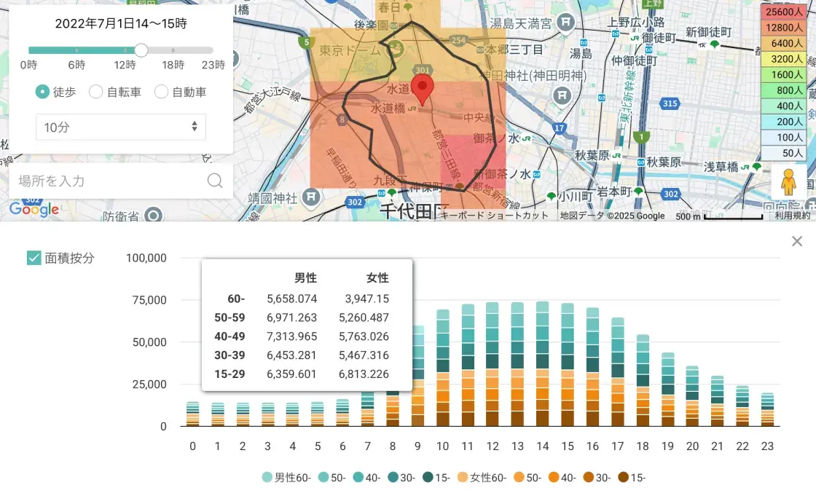The height and width of the screenshot is (504, 816).
Task: Uncheck the 面積按分 checkbox
Action: point(34,258)
